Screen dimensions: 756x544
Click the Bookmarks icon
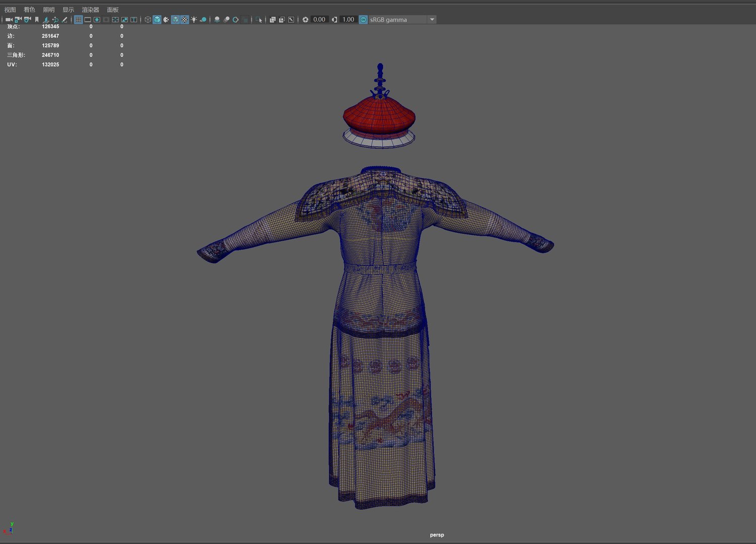click(37, 20)
